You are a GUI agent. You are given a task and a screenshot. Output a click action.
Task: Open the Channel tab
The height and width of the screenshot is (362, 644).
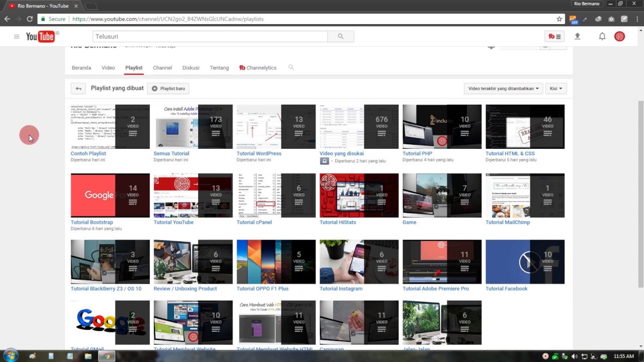click(x=163, y=67)
